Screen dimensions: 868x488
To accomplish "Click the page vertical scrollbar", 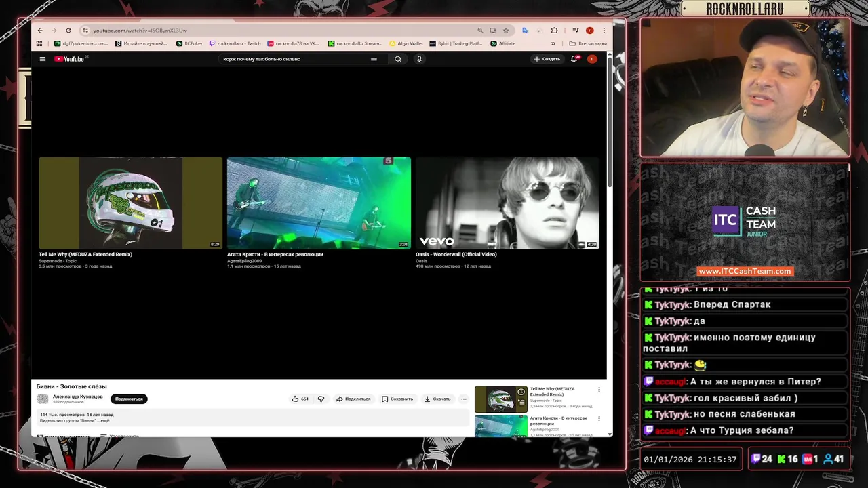I will [x=610, y=122].
